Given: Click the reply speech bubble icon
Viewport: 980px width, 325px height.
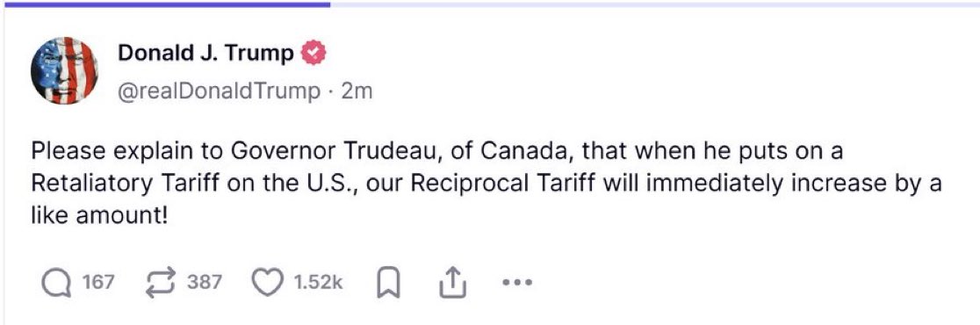Looking at the screenshot, I should click(57, 283).
